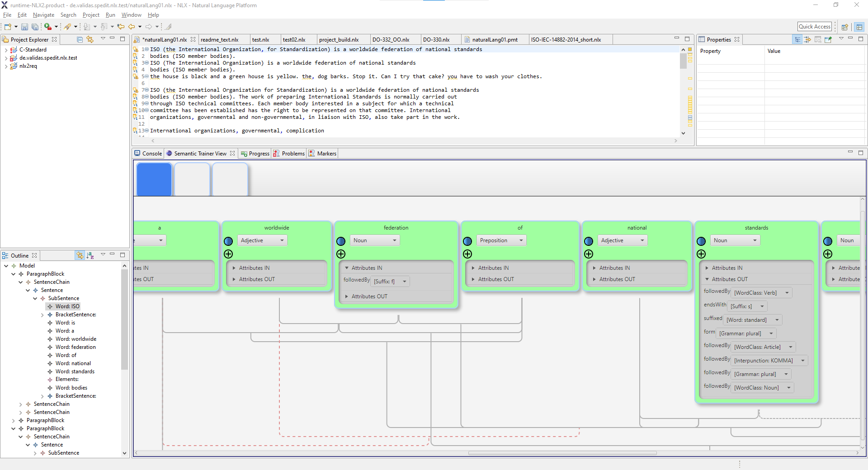The image size is (868, 470).
Task: Select 'Word: federation' in the Outline
Action: point(75,347)
